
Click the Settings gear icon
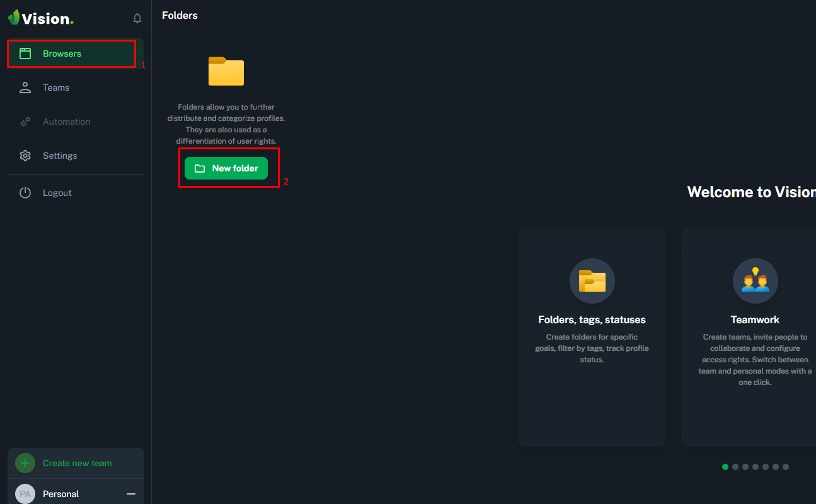[25, 156]
